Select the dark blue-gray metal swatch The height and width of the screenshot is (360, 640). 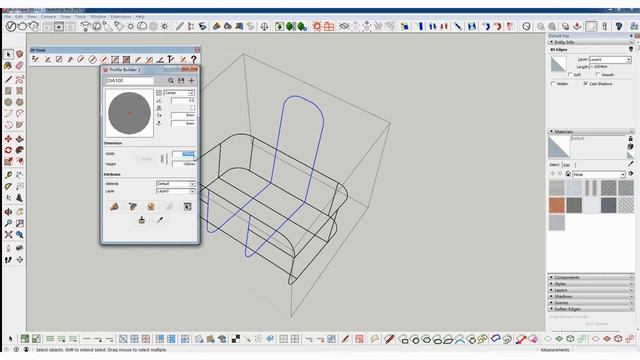(608, 205)
